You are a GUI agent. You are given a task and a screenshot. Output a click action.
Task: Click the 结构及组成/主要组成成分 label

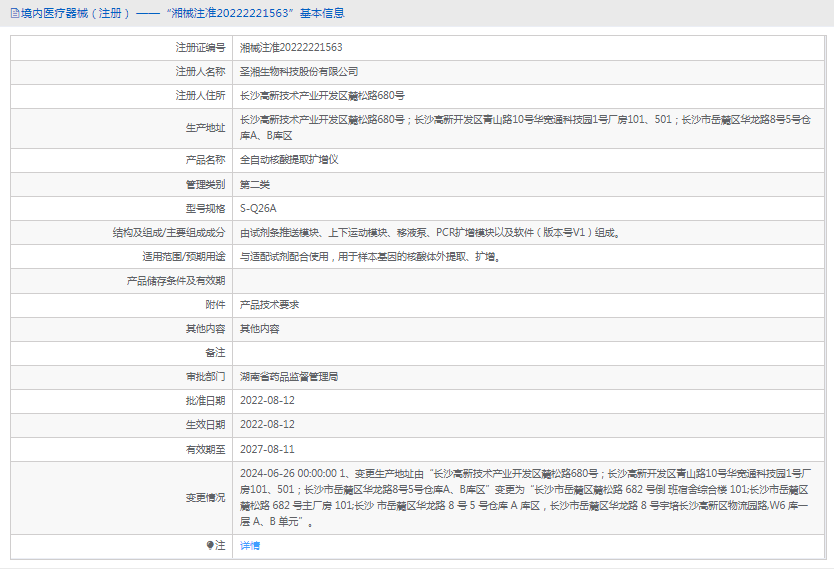point(169,232)
